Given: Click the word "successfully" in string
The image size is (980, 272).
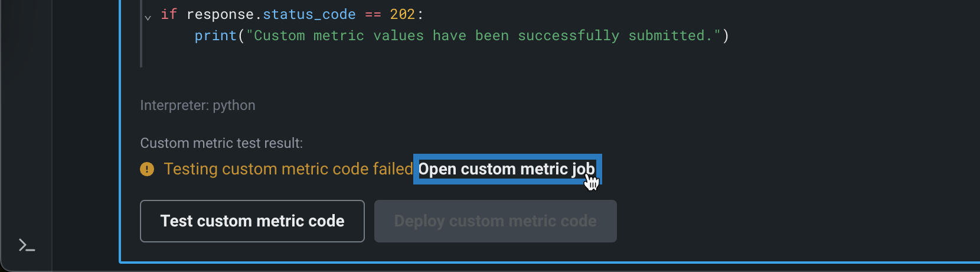Looking at the screenshot, I should click(x=569, y=36).
